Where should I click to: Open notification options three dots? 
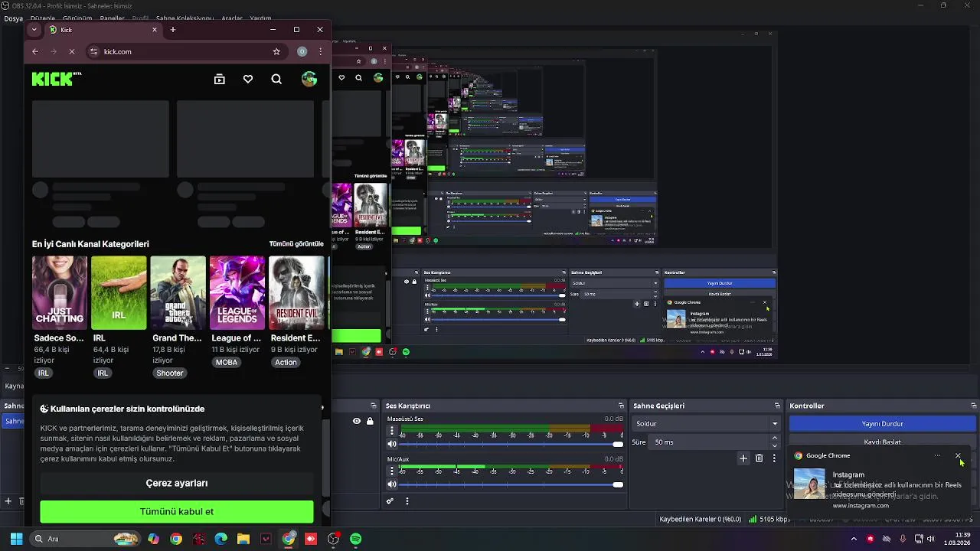coord(937,455)
